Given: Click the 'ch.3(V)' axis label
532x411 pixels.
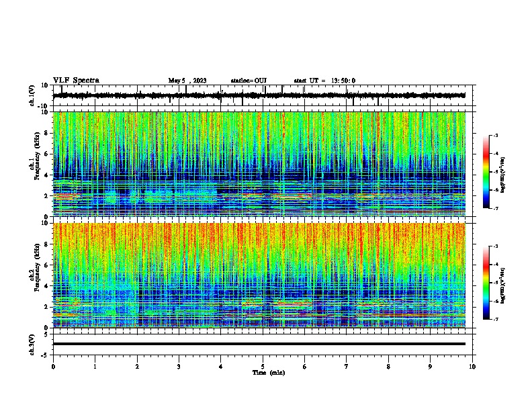Looking at the screenshot, I should pos(32,345).
